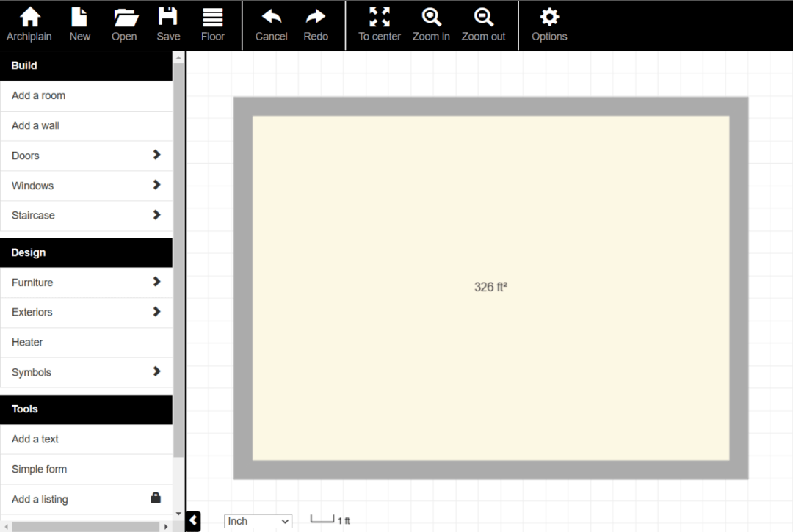Zoom in on the floor plan

point(431,24)
